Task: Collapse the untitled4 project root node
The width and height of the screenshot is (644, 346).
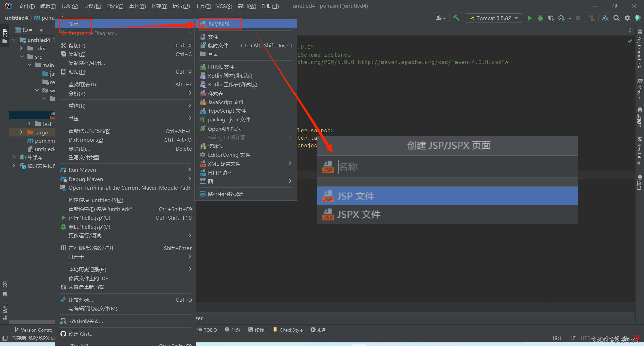Action: point(14,40)
